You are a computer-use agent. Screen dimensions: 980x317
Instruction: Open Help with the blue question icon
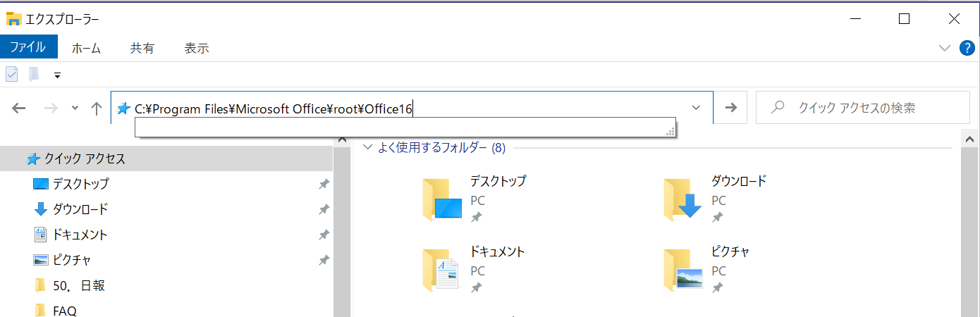[968, 48]
